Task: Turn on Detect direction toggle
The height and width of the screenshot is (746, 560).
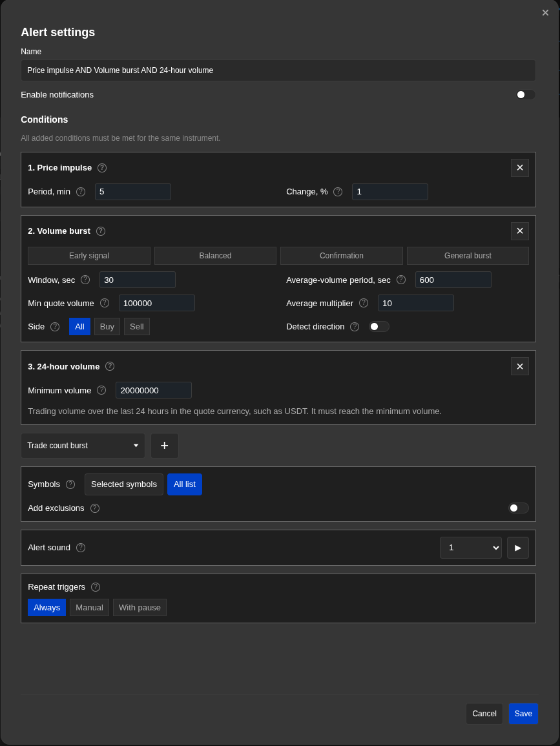Action: pyautogui.click(x=379, y=326)
